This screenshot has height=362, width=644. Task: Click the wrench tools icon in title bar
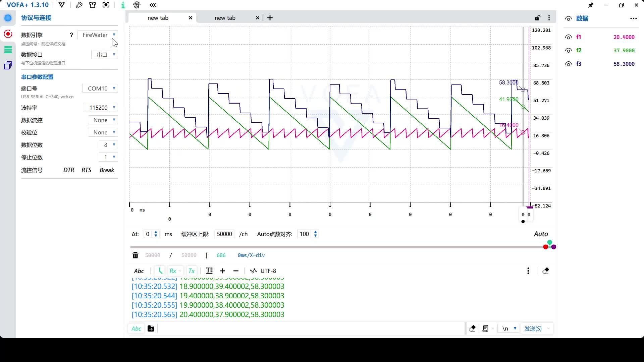79,5
